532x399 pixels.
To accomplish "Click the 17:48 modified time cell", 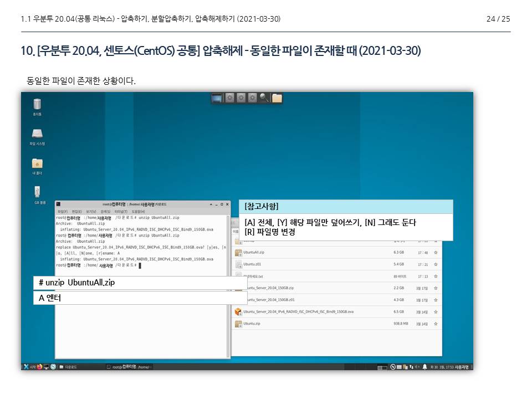I will tap(423, 253).
